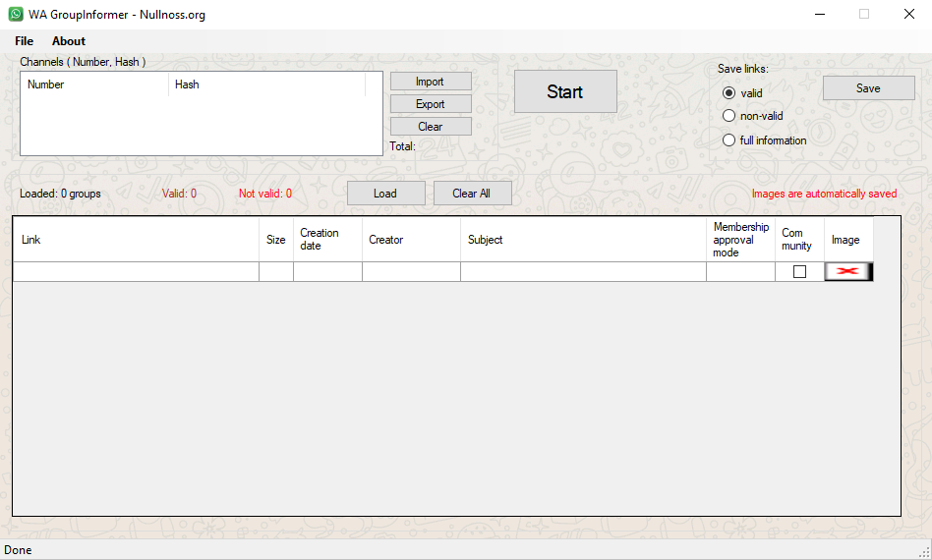Click the Save links button

click(868, 88)
